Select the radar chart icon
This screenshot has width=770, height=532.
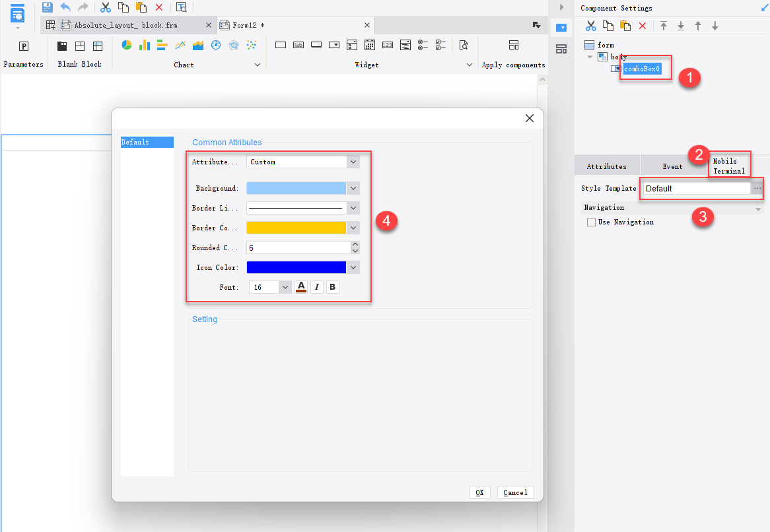[234, 45]
